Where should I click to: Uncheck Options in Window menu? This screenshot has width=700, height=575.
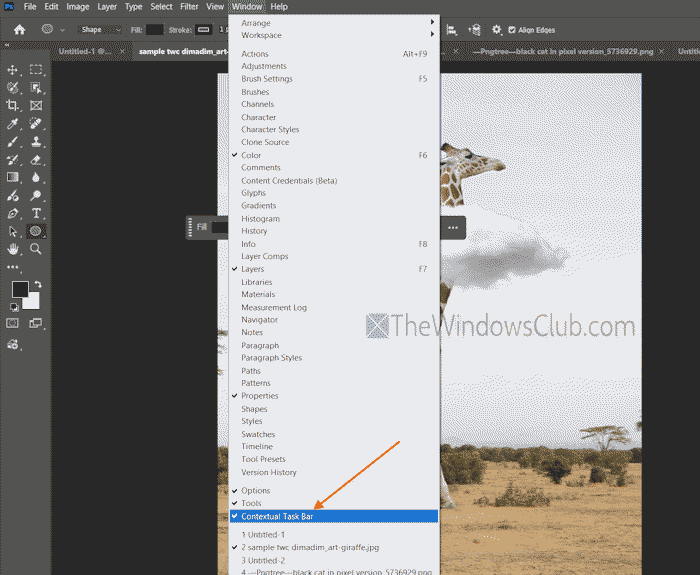(x=333, y=490)
